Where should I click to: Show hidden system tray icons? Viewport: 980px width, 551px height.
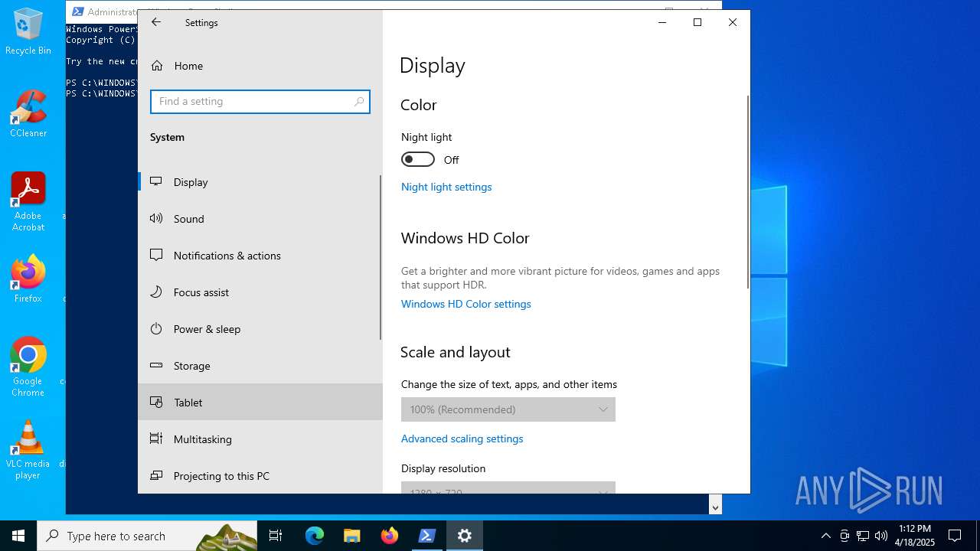pos(825,536)
